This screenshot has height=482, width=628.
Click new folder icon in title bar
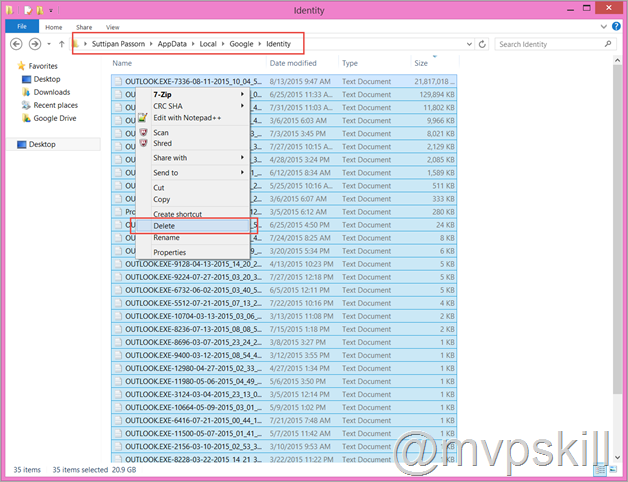click(x=39, y=10)
